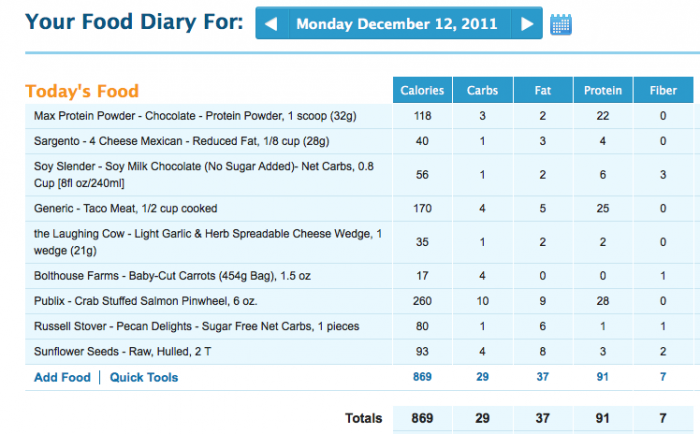This screenshot has width=700, height=434.
Task: Click the Sunflower Seeds Raw Hulled entry
Action: pos(123,351)
